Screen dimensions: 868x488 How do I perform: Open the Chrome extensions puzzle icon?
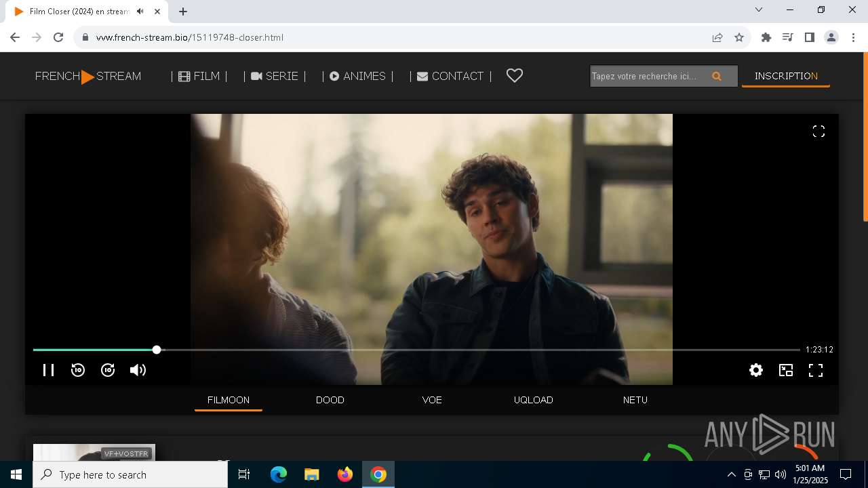click(766, 37)
